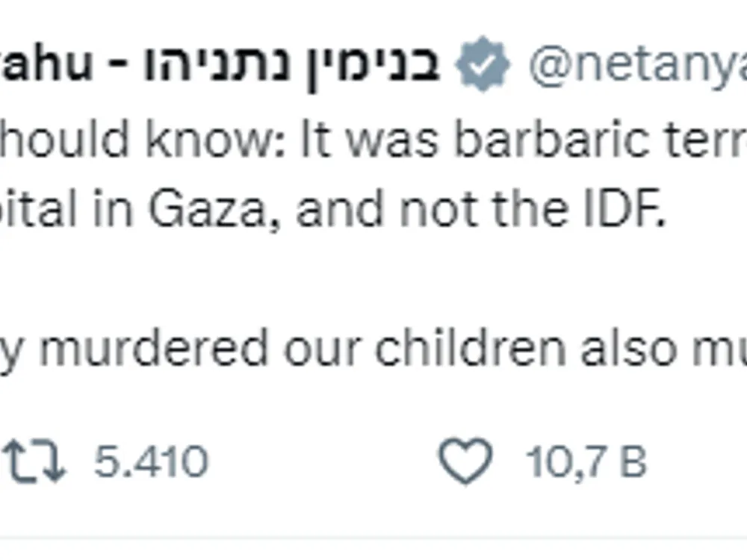Click the blue verified badge next to Netanyahu's name
This screenshot has height=560, width=747.
pyautogui.click(x=482, y=63)
